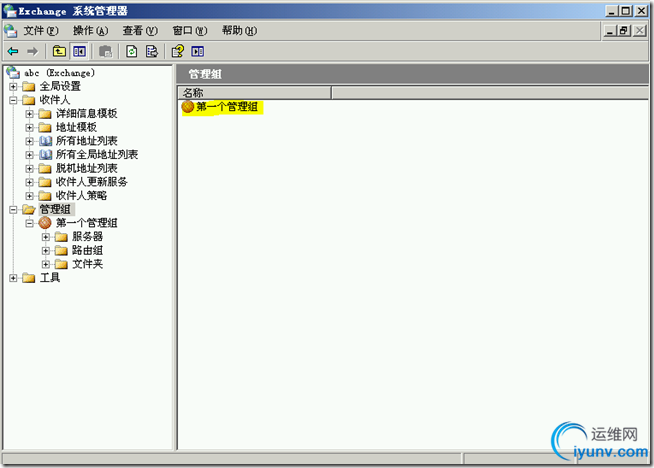Click the 名称 column header
Image resolution: width=654 pixels, height=468 pixels.
coord(254,93)
